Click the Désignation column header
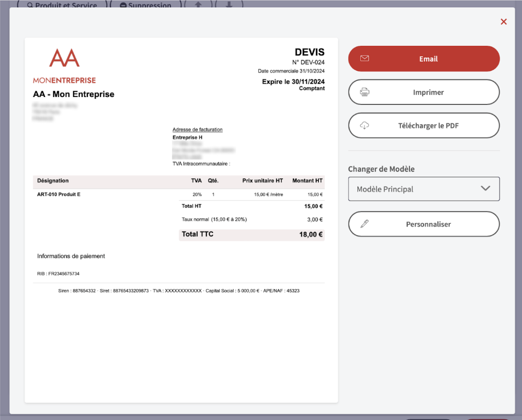522x420 pixels. click(53, 180)
